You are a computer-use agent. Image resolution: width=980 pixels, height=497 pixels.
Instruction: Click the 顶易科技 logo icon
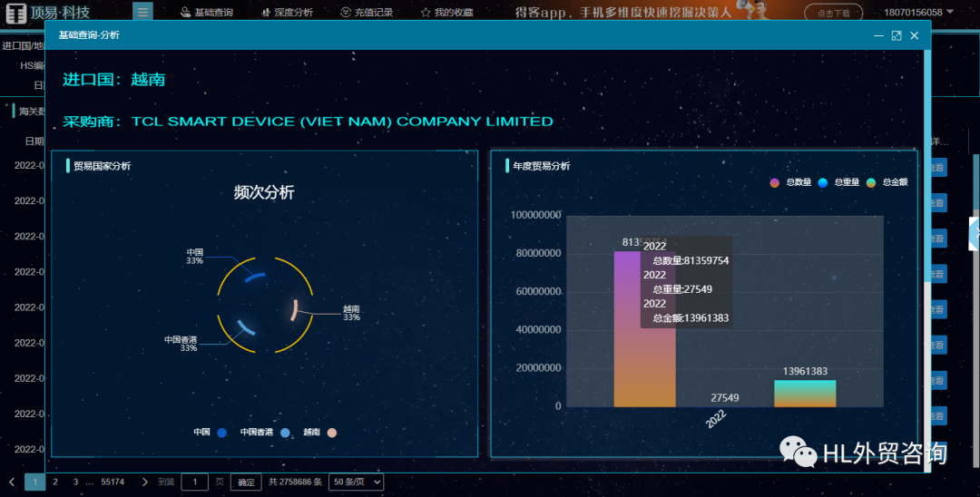click(x=16, y=13)
